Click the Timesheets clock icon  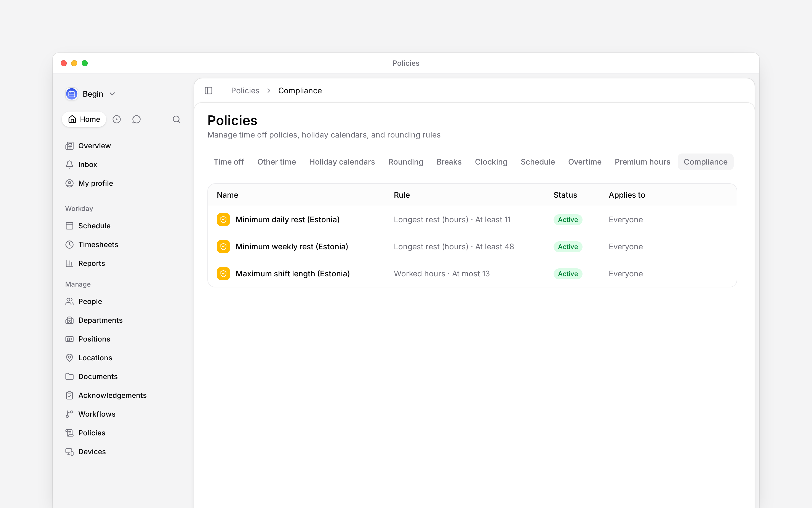(70, 245)
